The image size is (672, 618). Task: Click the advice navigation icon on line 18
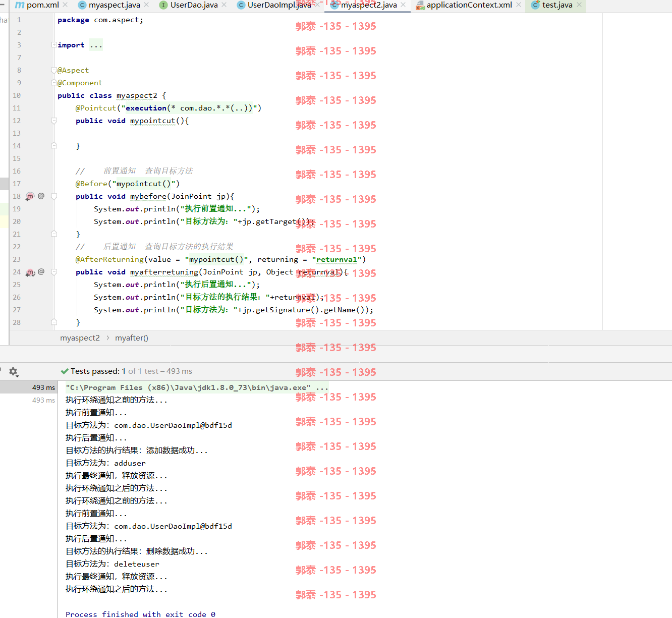(30, 196)
